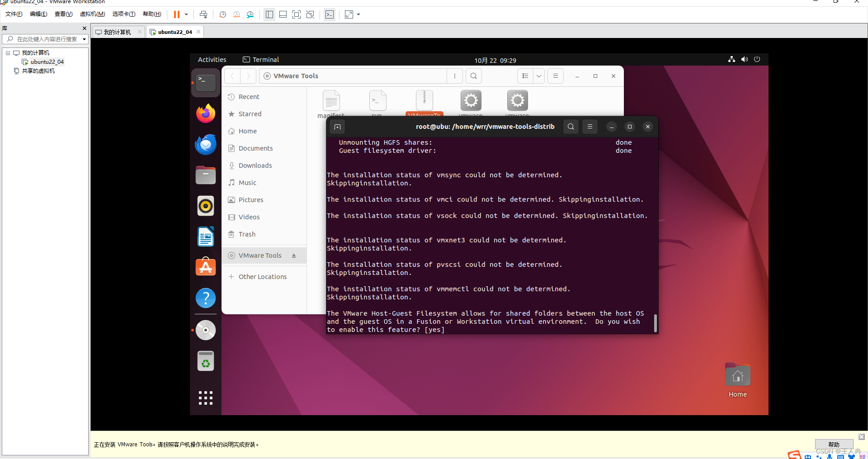This screenshot has width=868, height=459.
Task: Click the search icon in Files window
Action: (474, 76)
